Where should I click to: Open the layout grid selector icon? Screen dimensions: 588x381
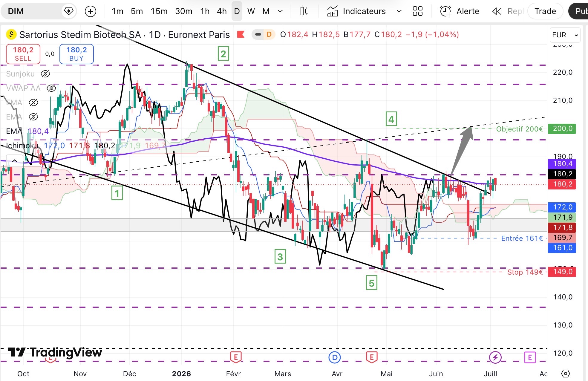tap(417, 11)
